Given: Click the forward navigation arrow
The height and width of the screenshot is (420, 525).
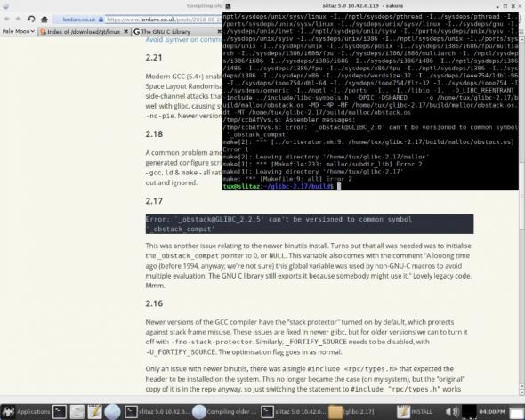Looking at the screenshot, I should coord(19,19).
